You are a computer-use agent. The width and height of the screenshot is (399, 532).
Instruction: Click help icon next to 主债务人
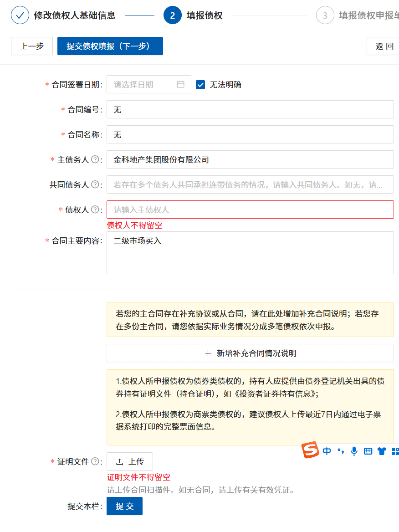click(95, 159)
